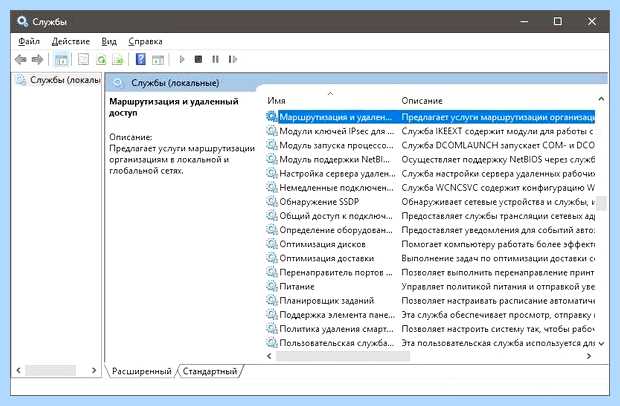Click the Forward arrow toolbar icon
This screenshot has height=406, width=620.
point(38,60)
